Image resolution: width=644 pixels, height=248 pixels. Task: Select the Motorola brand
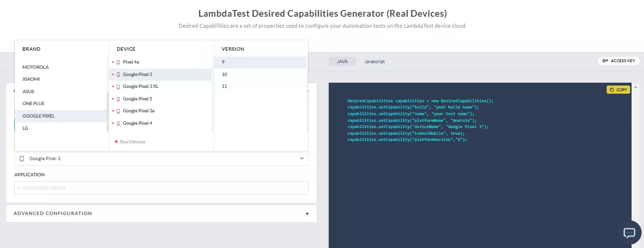click(x=35, y=67)
